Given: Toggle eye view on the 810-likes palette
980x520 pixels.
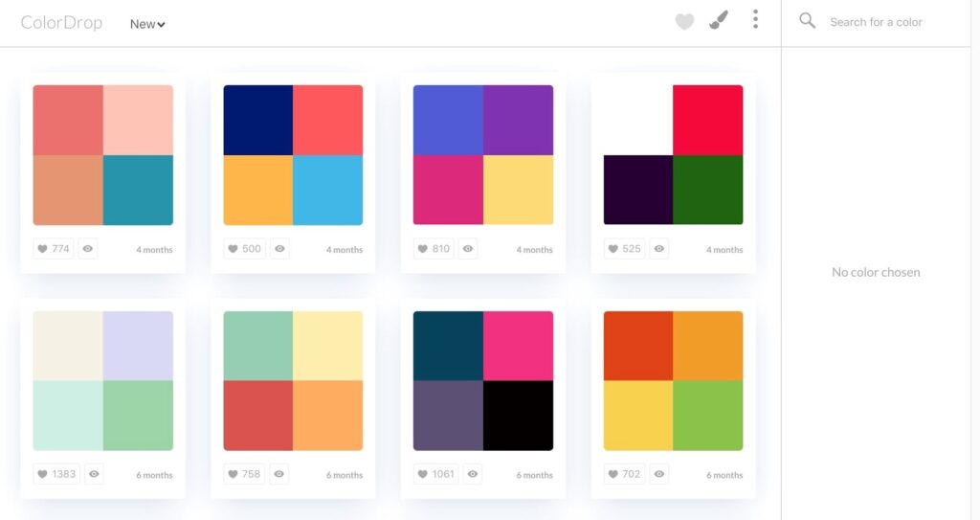Looking at the screenshot, I should click(467, 248).
